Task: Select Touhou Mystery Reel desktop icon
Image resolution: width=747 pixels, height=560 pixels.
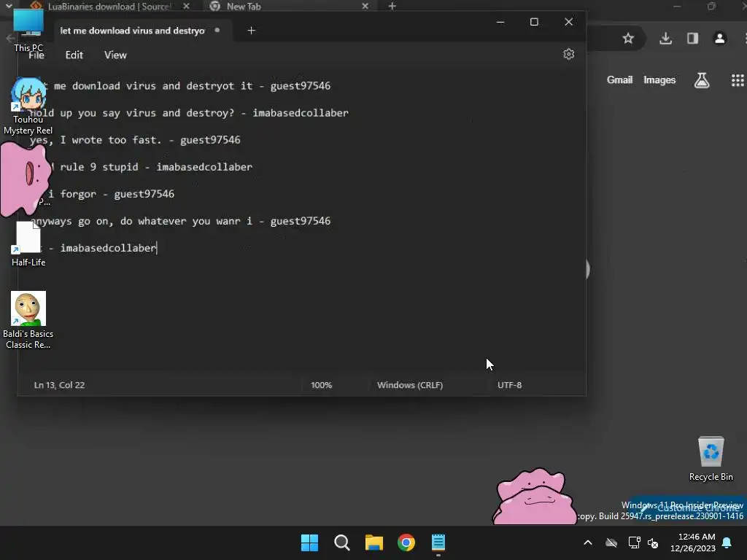Action: point(28,106)
